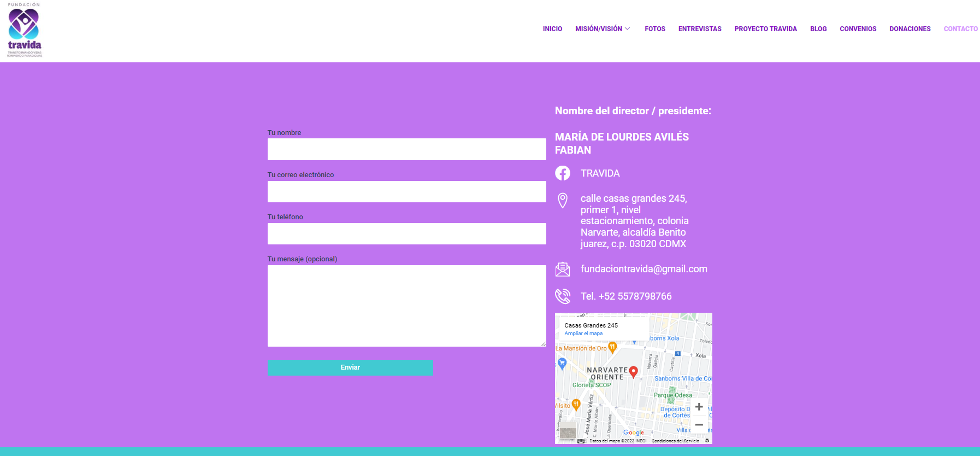Click the Ampliar el mapa link

[x=583, y=334]
